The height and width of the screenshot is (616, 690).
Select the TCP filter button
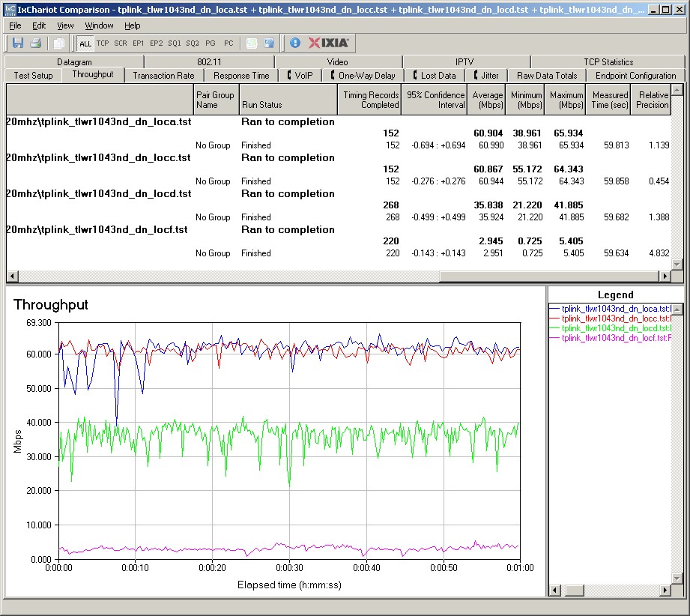[x=103, y=43]
